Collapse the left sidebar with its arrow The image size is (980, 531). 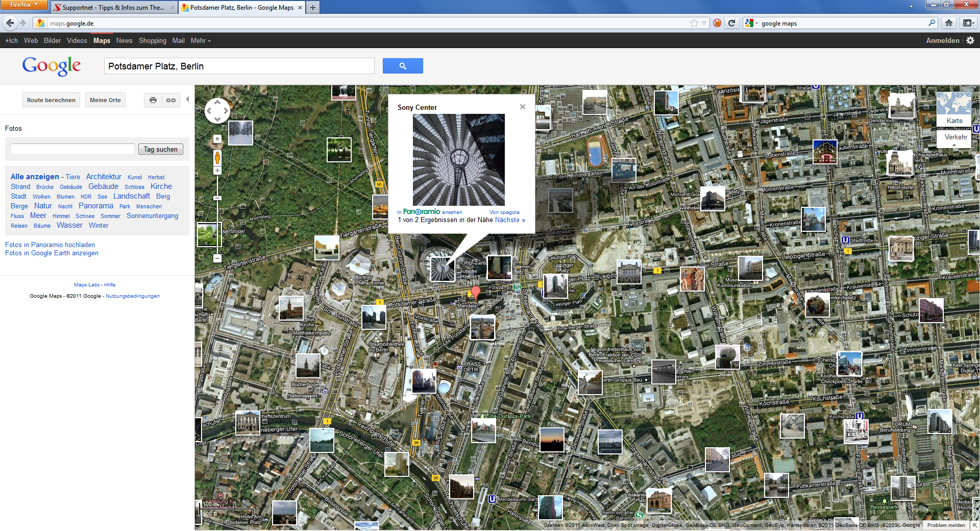187,100
